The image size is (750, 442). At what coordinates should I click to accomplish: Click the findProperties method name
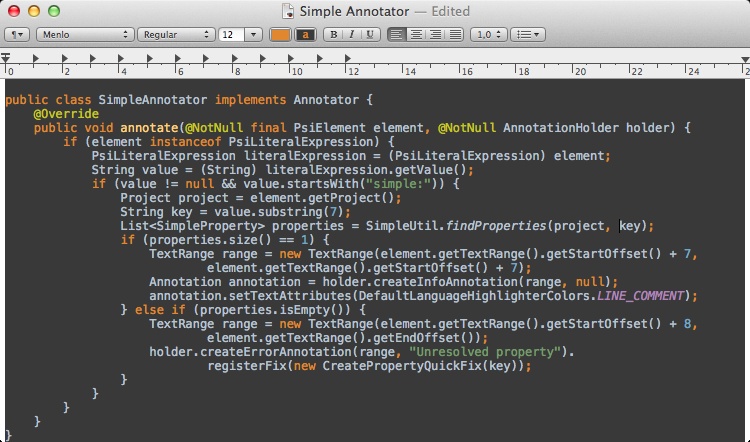pyautogui.click(x=496, y=226)
